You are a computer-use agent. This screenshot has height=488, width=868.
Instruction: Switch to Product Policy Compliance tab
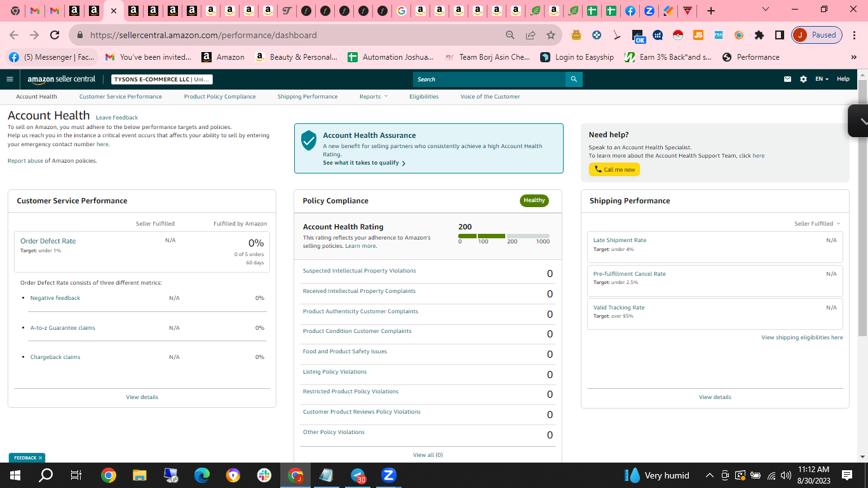220,97
